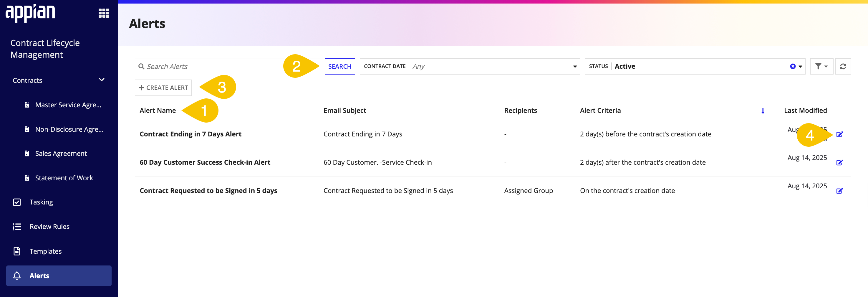Click the Create Alert button
The image size is (868, 297).
[x=163, y=88]
